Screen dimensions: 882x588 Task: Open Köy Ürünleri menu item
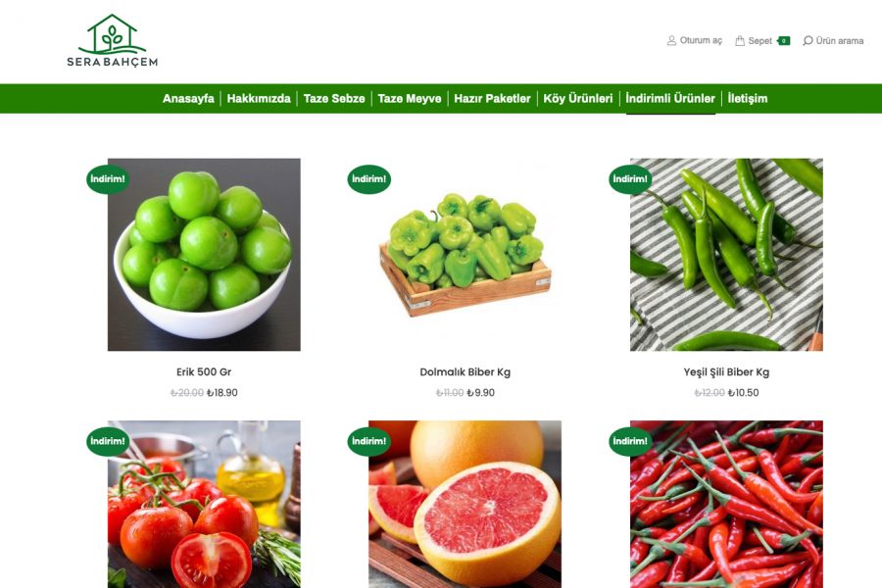(x=577, y=98)
